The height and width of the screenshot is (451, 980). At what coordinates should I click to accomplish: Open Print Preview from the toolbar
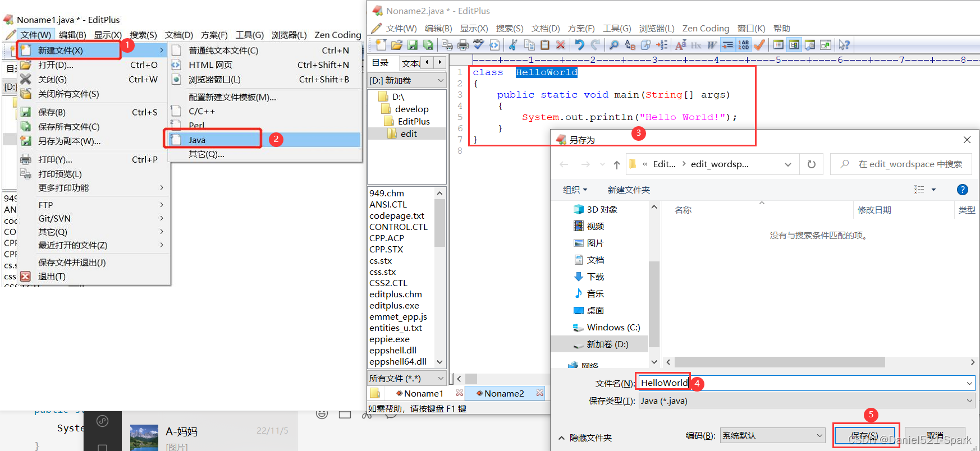447,45
